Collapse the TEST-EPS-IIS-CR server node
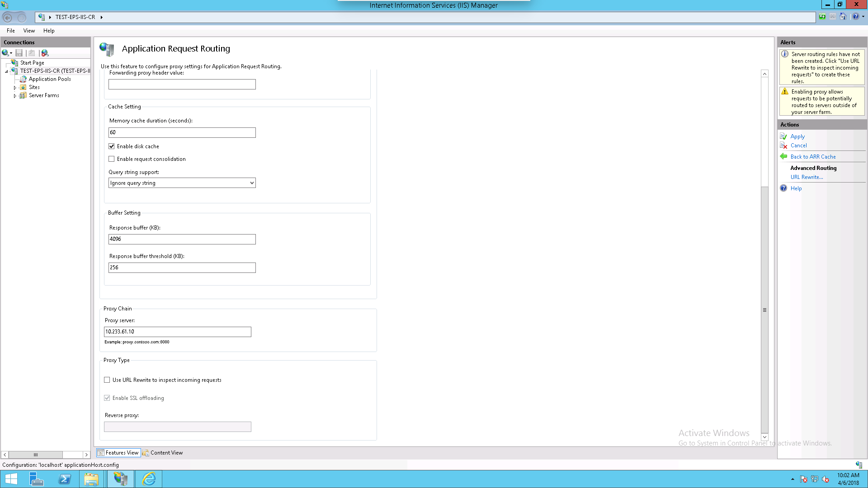This screenshot has height=488, width=868. 6,71
